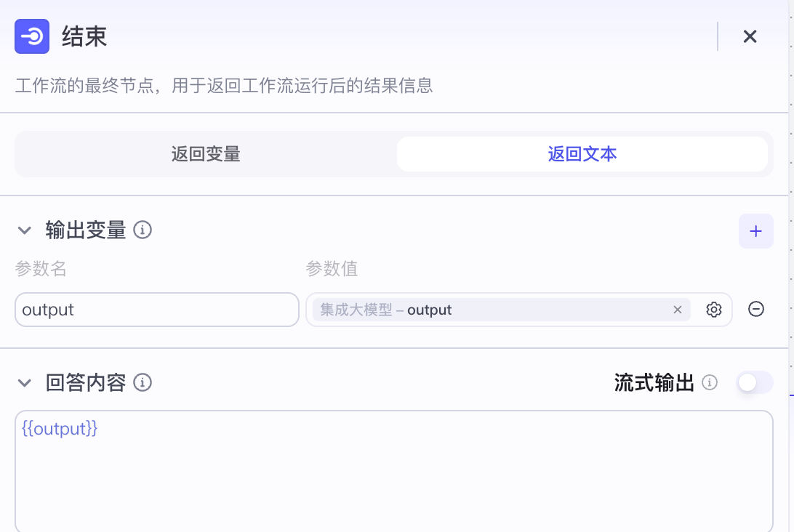Remove the output parameter row with minus icon
The image size is (794, 532).
pyautogui.click(x=756, y=310)
